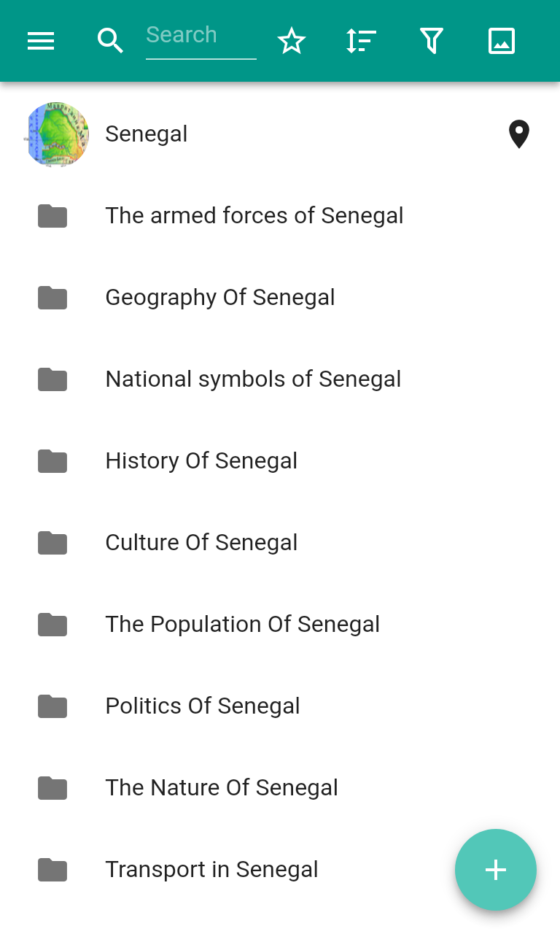Select National symbols of Senegal folder
The image size is (560, 934).
253,379
